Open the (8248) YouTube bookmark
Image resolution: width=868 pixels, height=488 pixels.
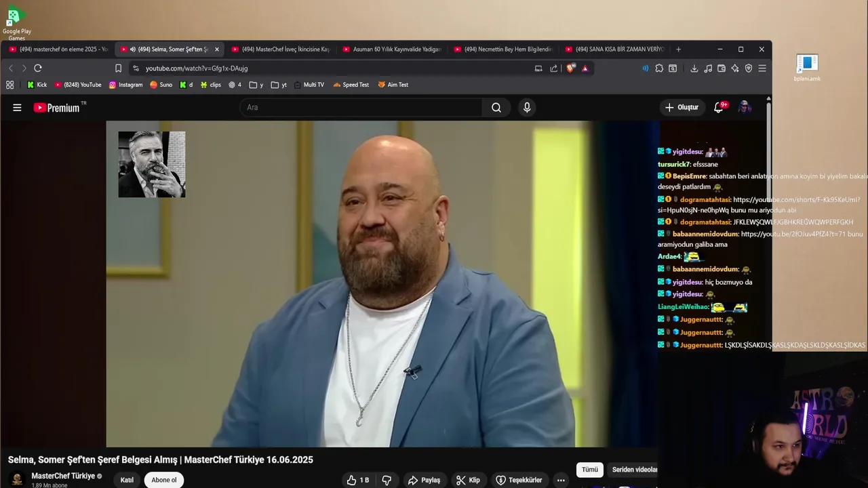click(78, 85)
